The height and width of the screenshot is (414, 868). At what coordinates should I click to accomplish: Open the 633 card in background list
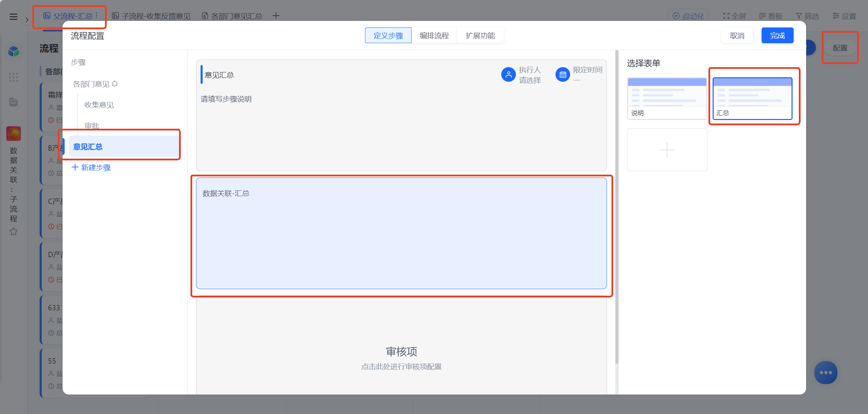coord(51,320)
